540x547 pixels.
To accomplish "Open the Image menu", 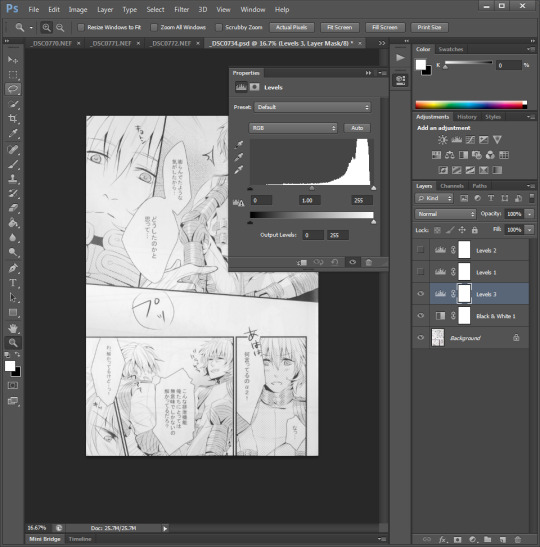I will (78, 9).
